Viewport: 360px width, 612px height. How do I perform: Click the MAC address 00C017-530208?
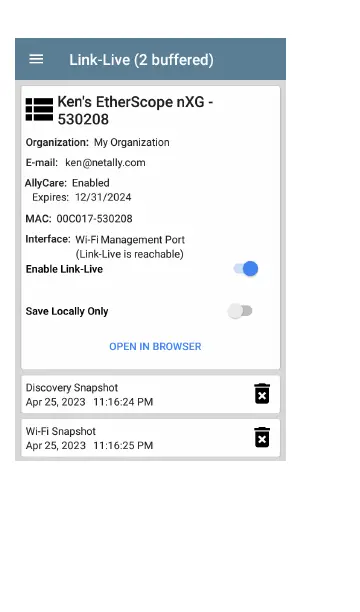pyautogui.click(x=94, y=219)
